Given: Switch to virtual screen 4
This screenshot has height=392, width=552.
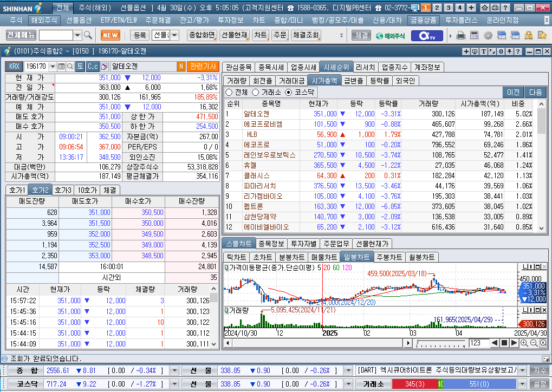Looking at the screenshot, I should tap(459, 8).
